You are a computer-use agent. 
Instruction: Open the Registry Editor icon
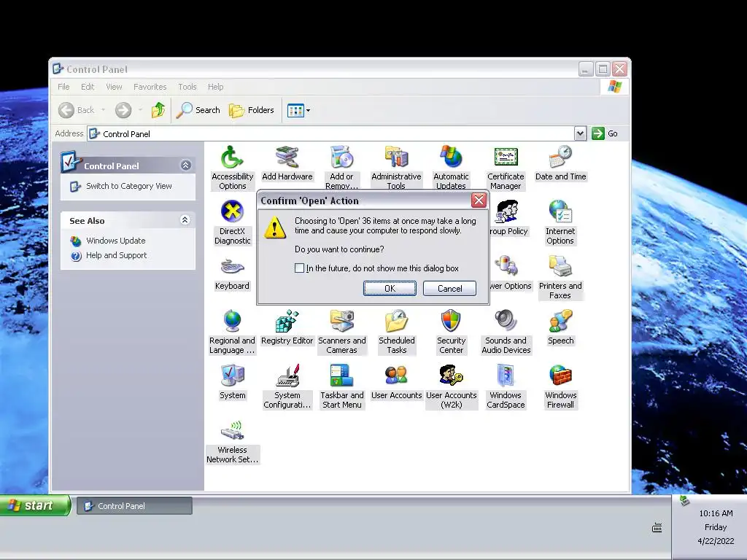(287, 327)
